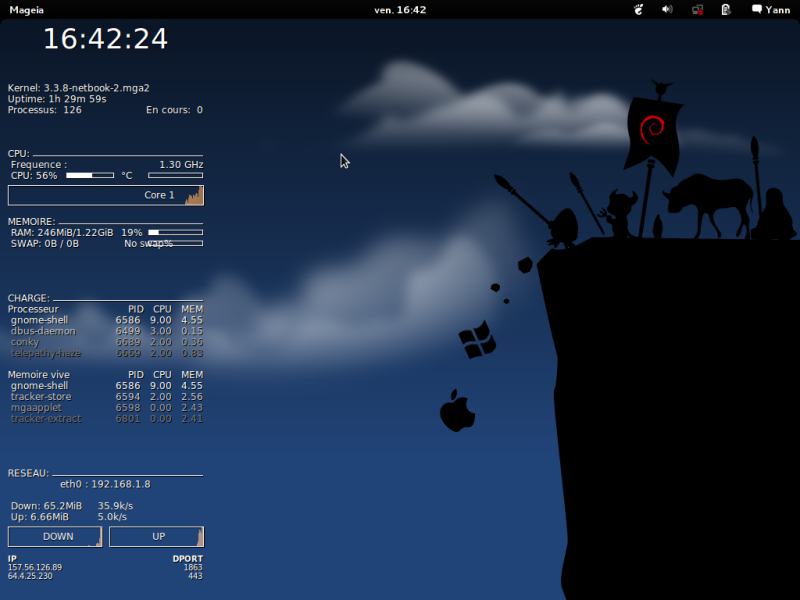Click the IP address 157.56.126.89

pos(35,567)
